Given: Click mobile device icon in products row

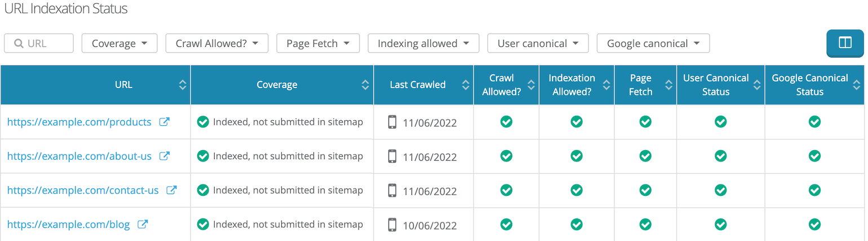Looking at the screenshot, I should pos(392,122).
